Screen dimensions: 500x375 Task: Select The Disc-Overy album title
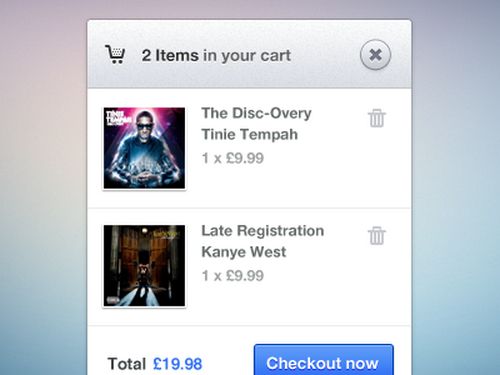256,113
